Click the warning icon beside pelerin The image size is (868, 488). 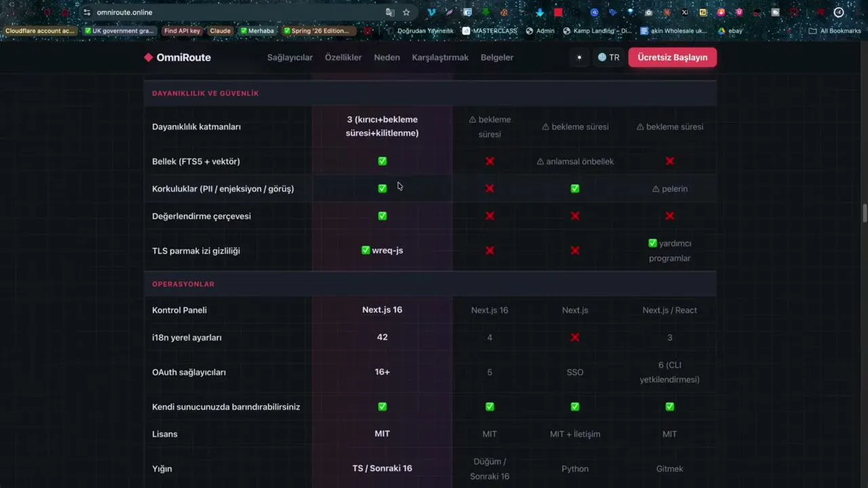point(656,189)
